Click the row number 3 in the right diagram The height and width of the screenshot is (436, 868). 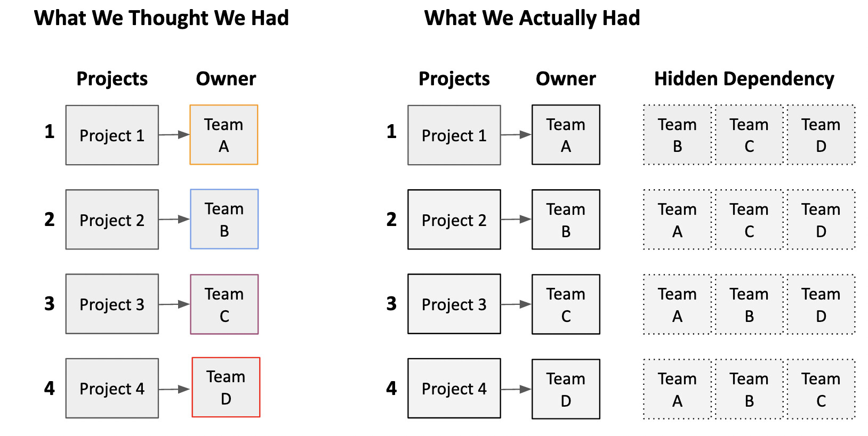click(392, 303)
